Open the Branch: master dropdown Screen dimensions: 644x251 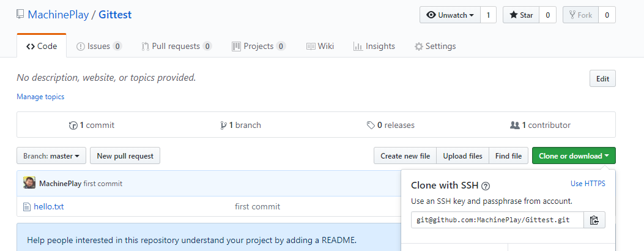point(51,155)
